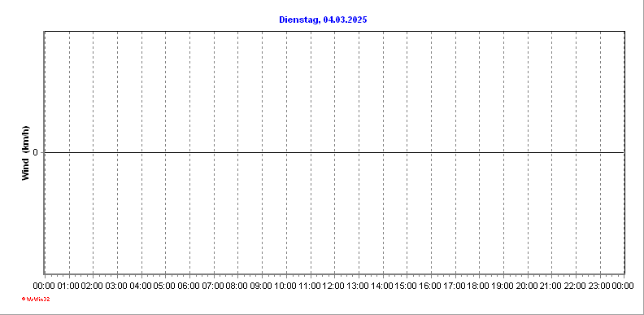
Task: Click the first 00:00 label at axis start
Action: point(44,286)
